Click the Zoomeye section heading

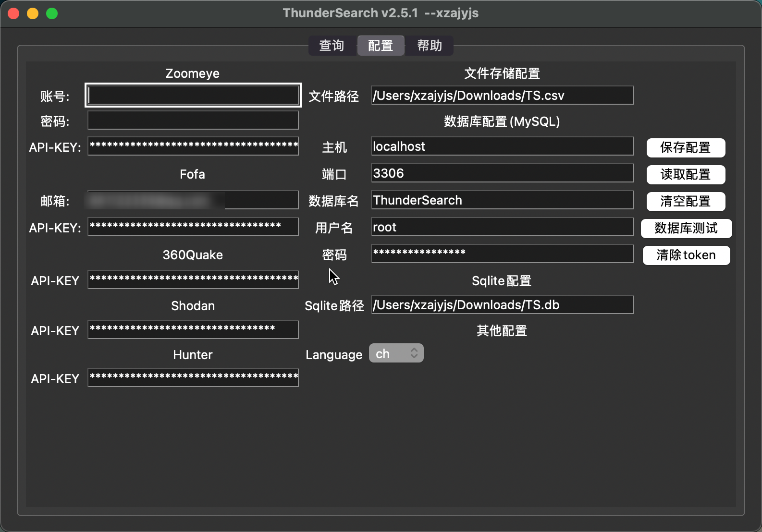click(193, 73)
